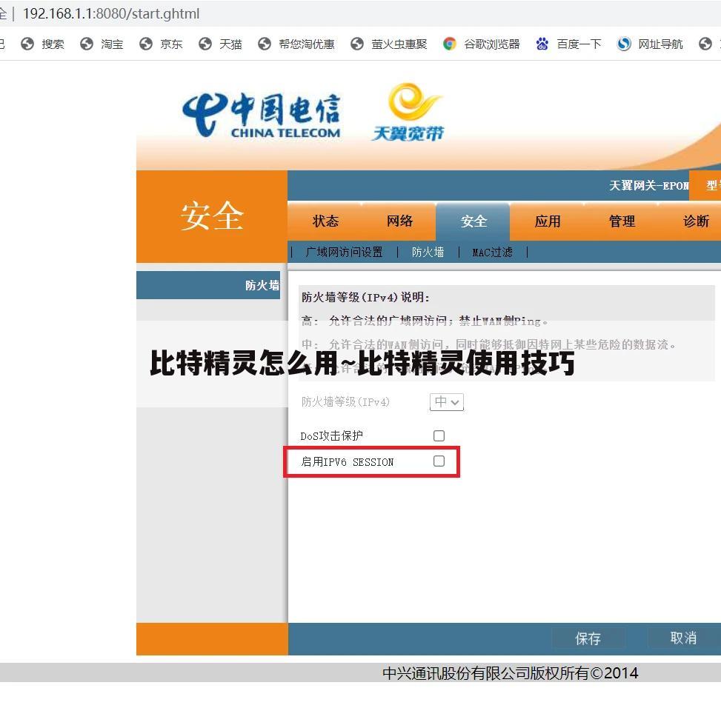Click the 天翼宽带 logo

tap(408, 112)
